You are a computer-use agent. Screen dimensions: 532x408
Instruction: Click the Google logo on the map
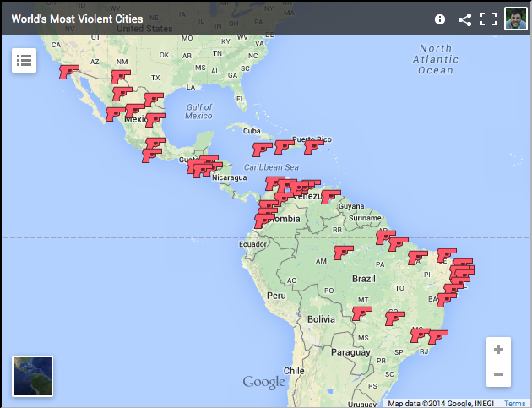pos(263,382)
